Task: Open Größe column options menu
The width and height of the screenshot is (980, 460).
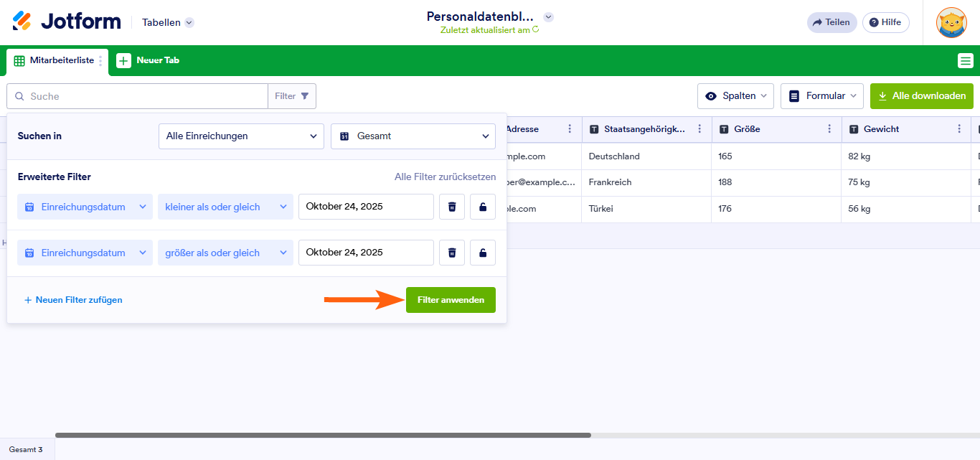Action: tap(829, 129)
